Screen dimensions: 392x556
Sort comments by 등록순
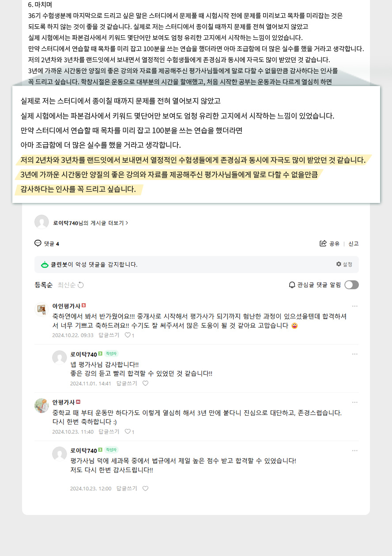click(43, 285)
